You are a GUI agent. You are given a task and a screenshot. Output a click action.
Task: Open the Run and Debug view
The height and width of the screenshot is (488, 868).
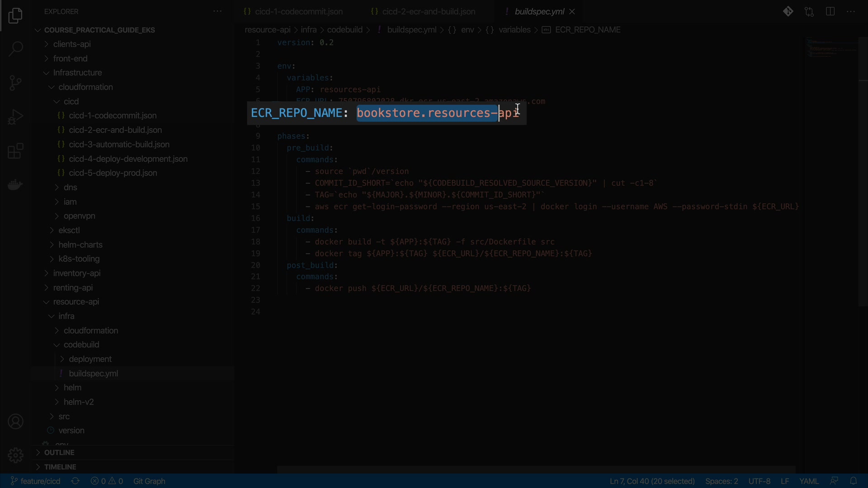[15, 117]
